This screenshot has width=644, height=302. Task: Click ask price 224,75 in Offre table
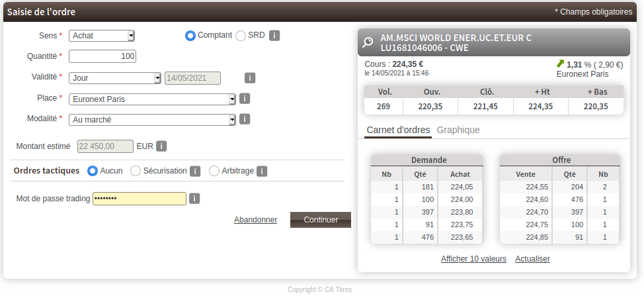[x=537, y=225]
